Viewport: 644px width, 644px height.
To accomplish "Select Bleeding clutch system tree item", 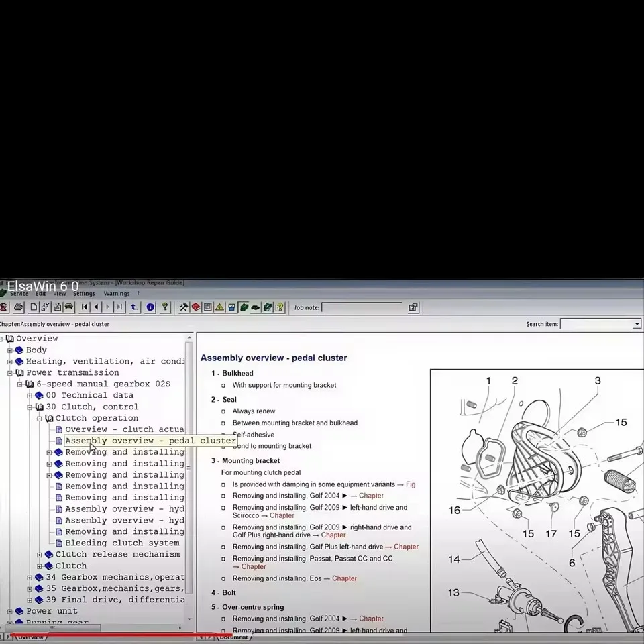I will (x=122, y=543).
